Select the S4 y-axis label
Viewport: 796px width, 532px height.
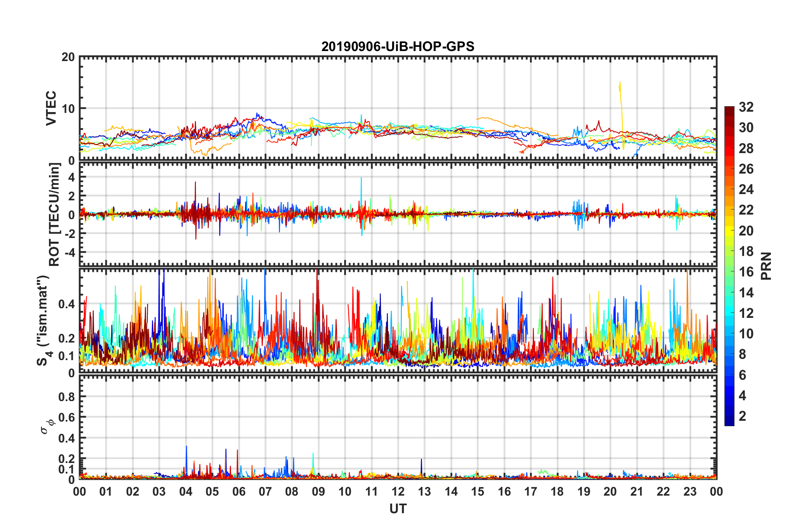coord(44,321)
